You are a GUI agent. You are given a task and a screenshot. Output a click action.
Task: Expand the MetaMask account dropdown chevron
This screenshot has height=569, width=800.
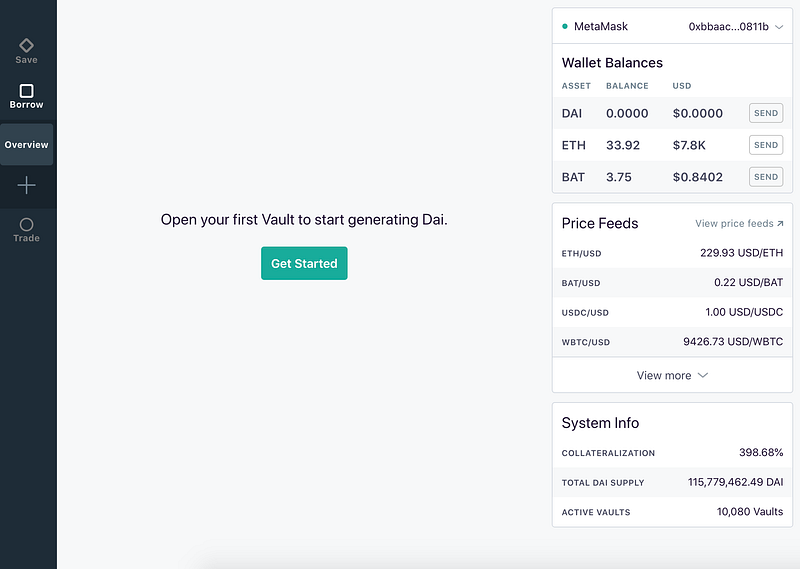click(x=779, y=27)
